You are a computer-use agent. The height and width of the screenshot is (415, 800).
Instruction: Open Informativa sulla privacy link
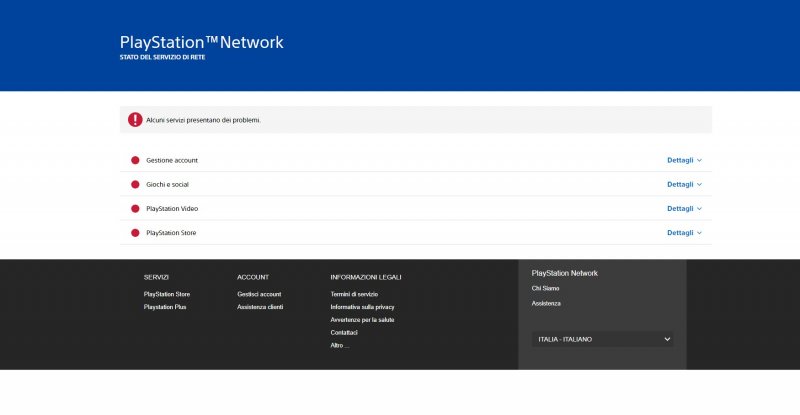click(x=362, y=307)
